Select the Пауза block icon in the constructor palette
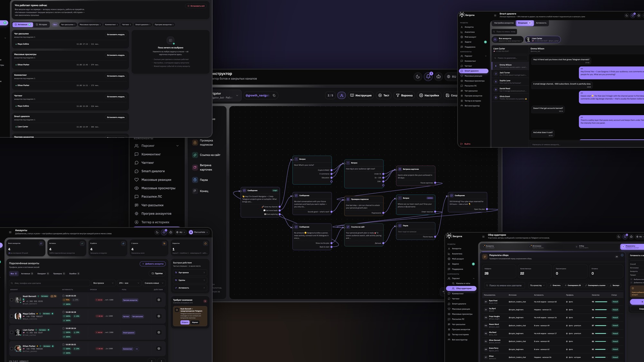The width and height of the screenshot is (644, 362). click(x=195, y=180)
